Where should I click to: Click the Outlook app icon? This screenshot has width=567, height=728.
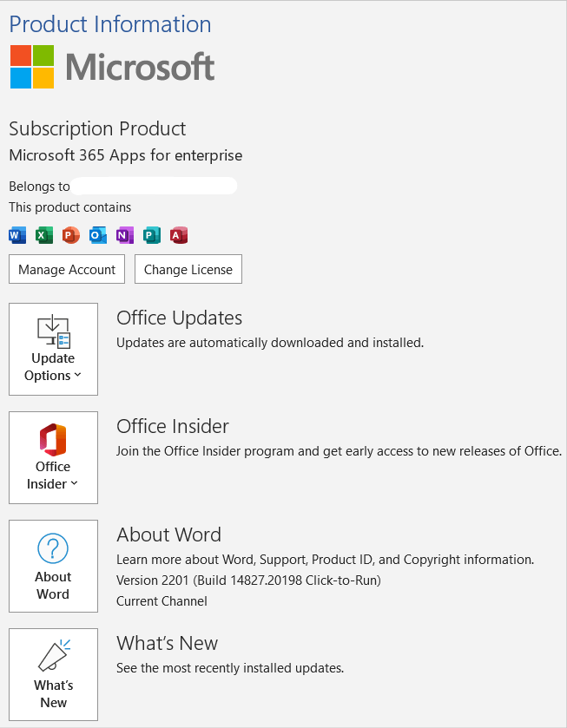click(98, 235)
